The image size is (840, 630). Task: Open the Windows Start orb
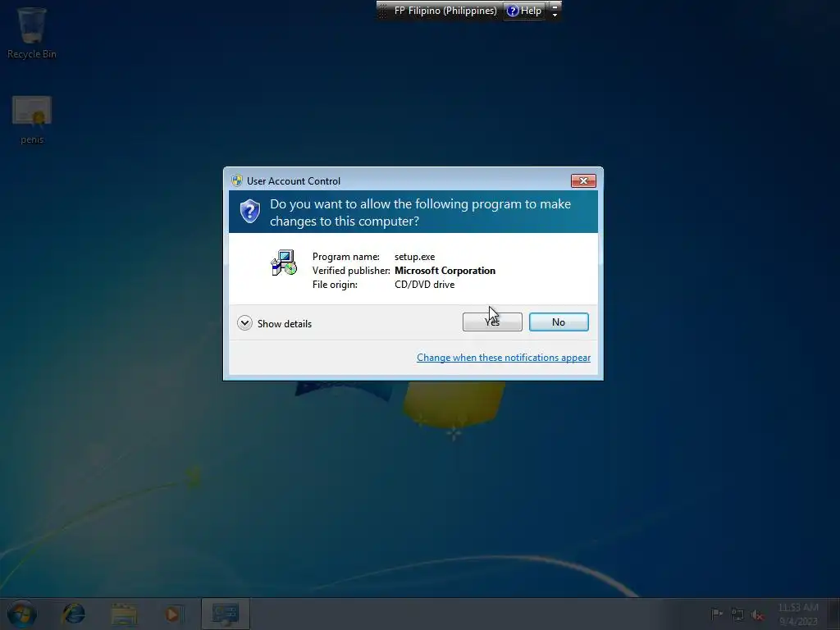pyautogui.click(x=22, y=614)
